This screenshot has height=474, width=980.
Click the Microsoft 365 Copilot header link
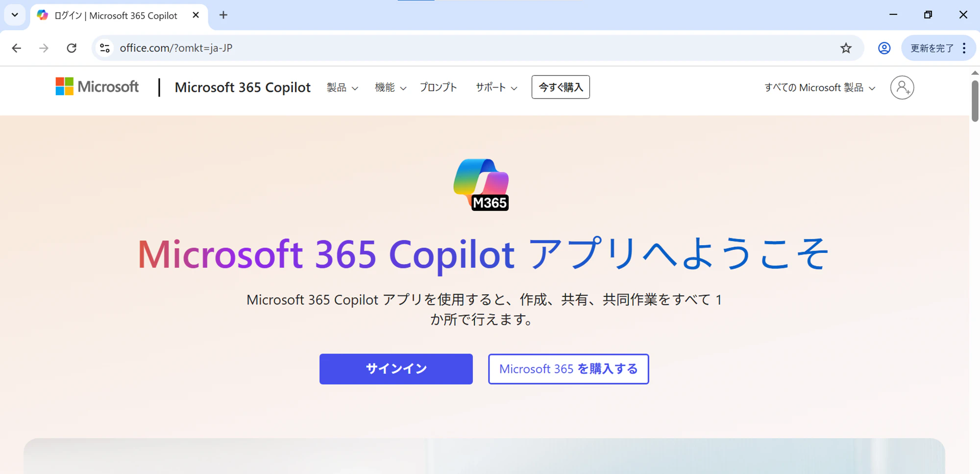pos(242,87)
